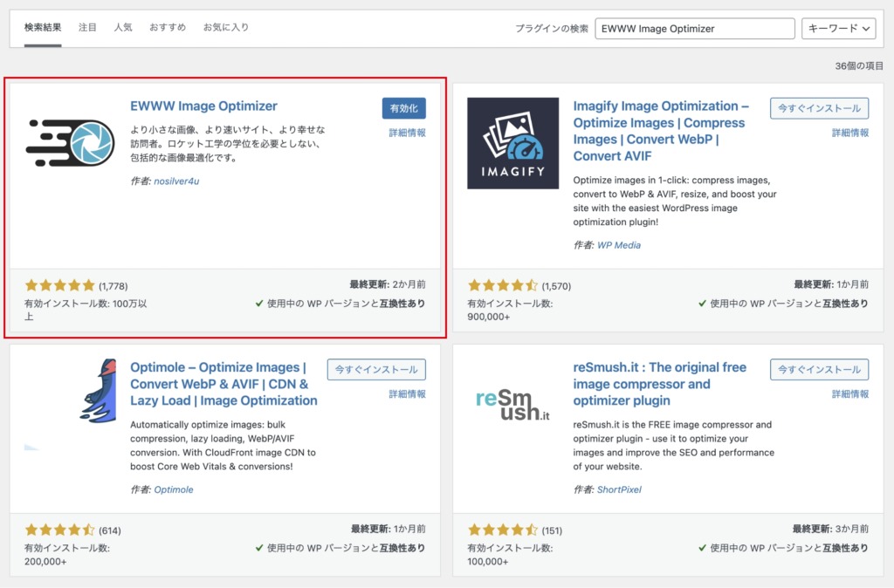This screenshot has width=894, height=588.
Task: Click 有効インストール数 100,000+ text
Action: click(510, 555)
